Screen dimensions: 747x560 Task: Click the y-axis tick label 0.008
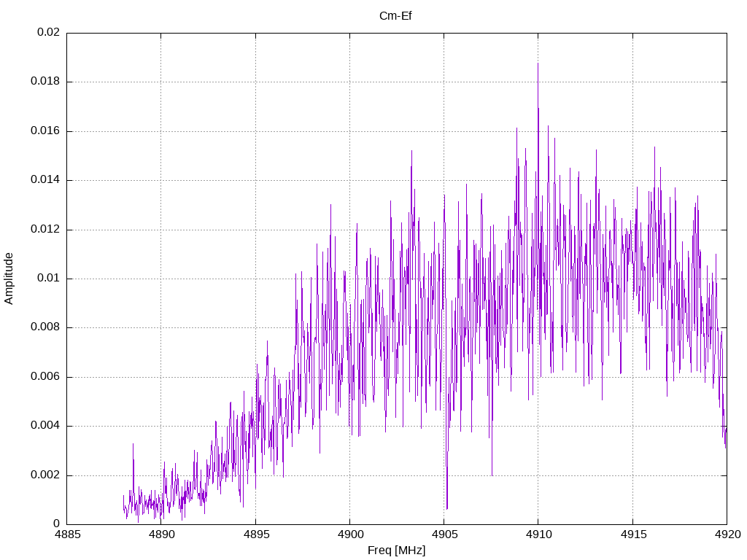pos(45,327)
